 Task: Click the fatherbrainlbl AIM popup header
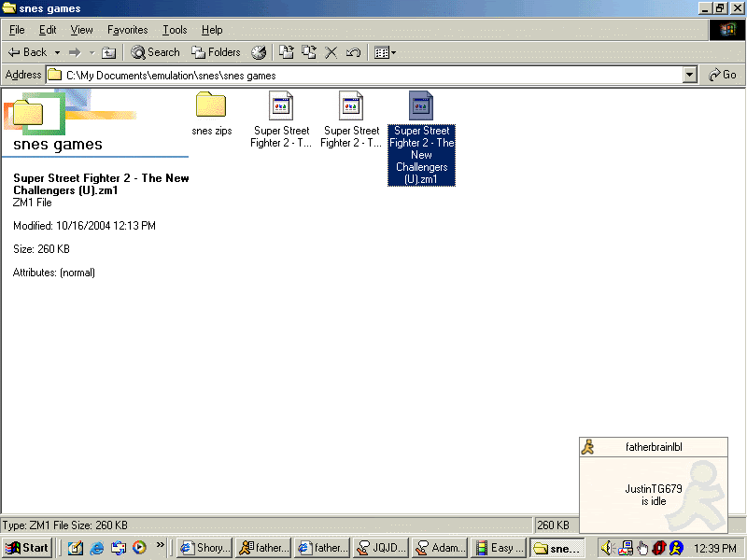click(x=654, y=447)
